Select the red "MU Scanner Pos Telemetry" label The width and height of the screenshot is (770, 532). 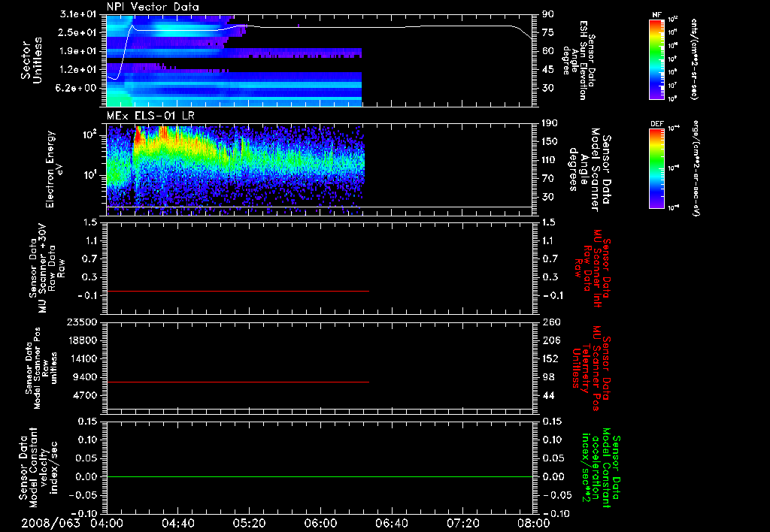(592, 368)
